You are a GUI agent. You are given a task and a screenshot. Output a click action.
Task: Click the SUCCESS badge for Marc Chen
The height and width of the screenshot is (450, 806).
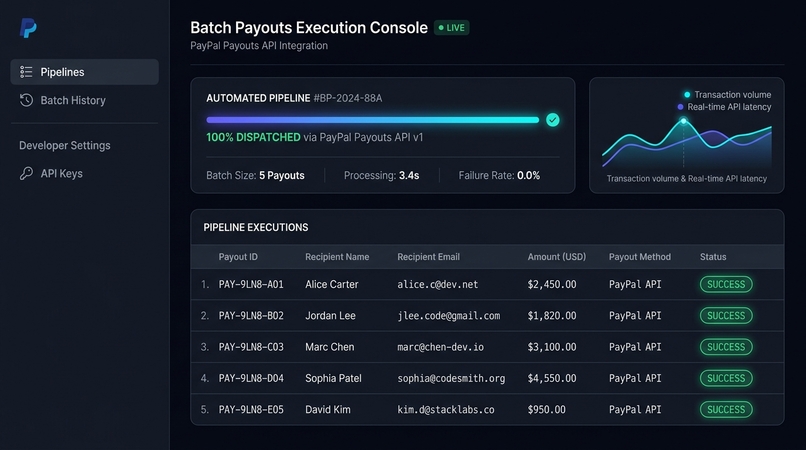click(726, 347)
